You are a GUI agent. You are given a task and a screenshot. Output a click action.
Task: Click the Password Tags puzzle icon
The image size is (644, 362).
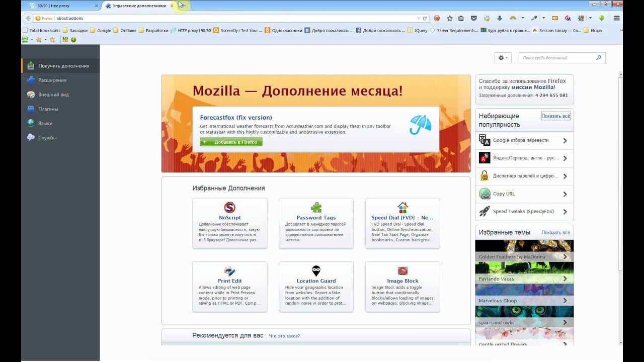point(316,207)
